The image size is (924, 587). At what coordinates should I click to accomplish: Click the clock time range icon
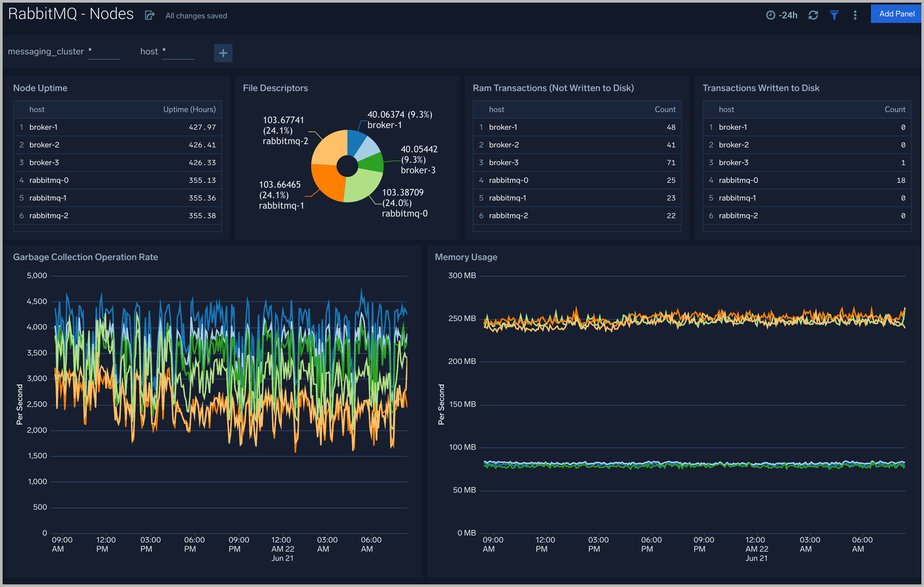click(x=771, y=15)
